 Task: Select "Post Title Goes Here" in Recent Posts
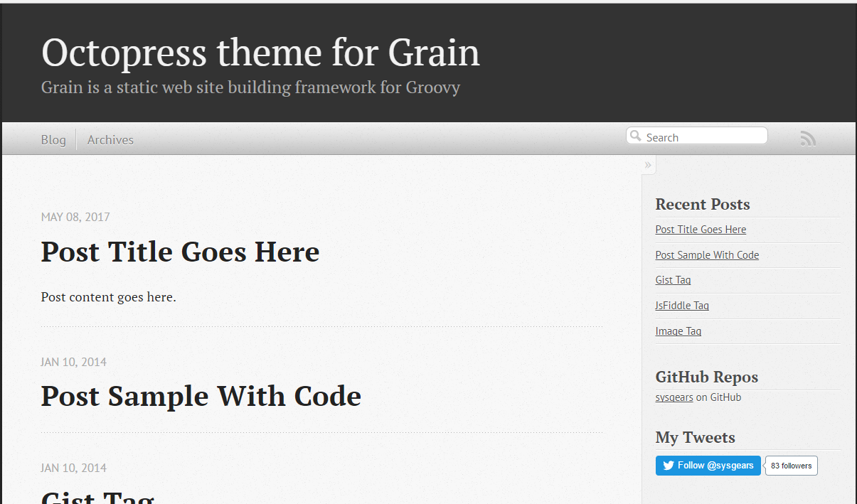701,230
